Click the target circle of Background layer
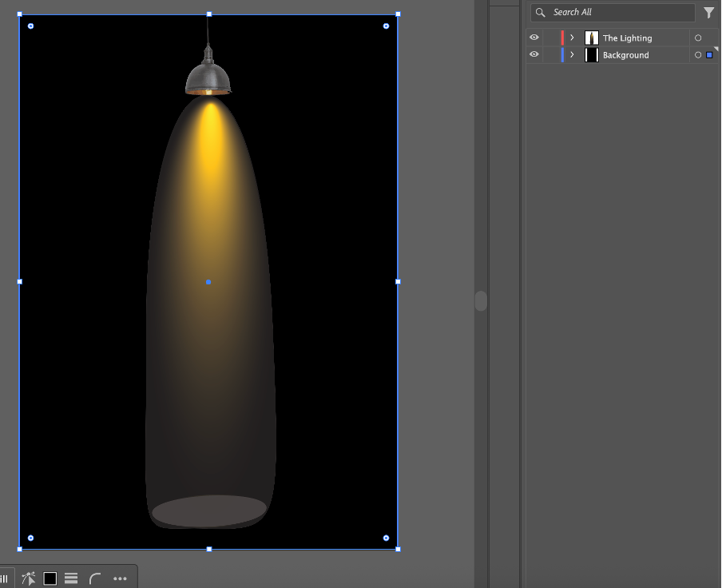This screenshot has width=722, height=588. [x=698, y=55]
